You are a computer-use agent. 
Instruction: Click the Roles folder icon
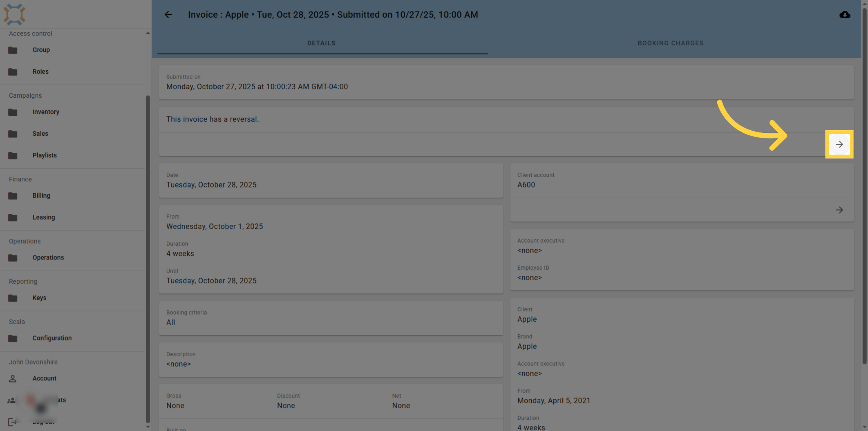point(13,72)
